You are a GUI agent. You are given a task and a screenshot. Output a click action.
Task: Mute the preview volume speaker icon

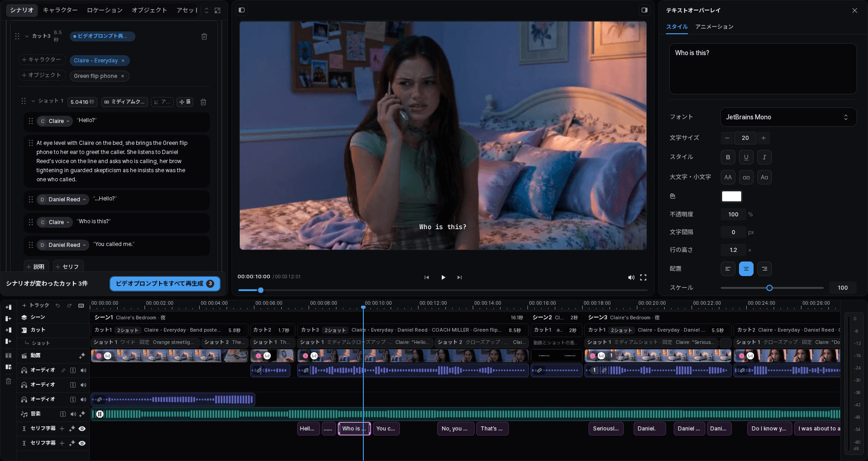(631, 277)
